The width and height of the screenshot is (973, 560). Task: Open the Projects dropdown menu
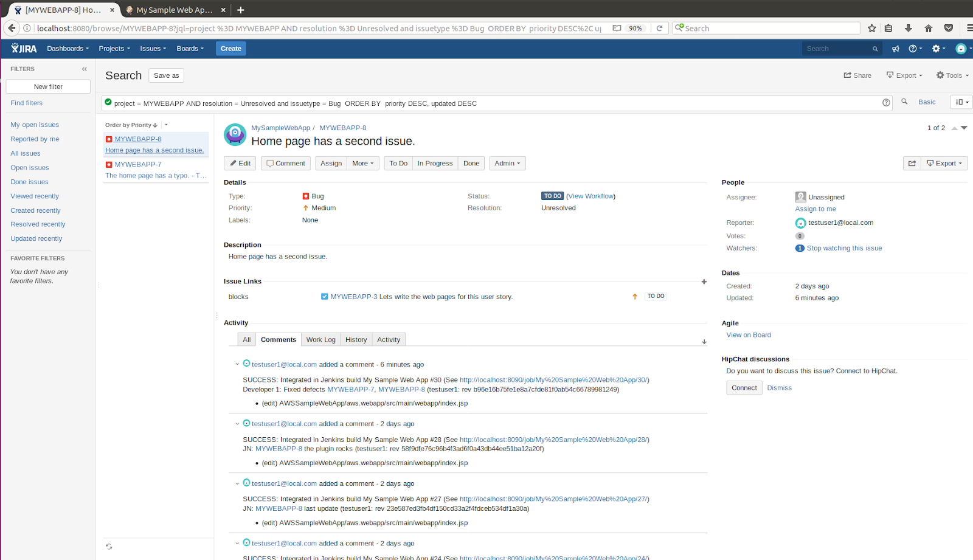point(114,49)
